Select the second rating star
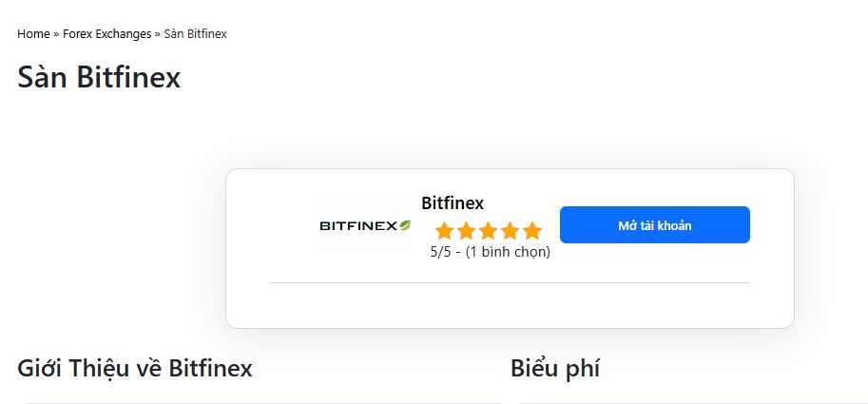This screenshot has height=404, width=868. click(x=466, y=230)
